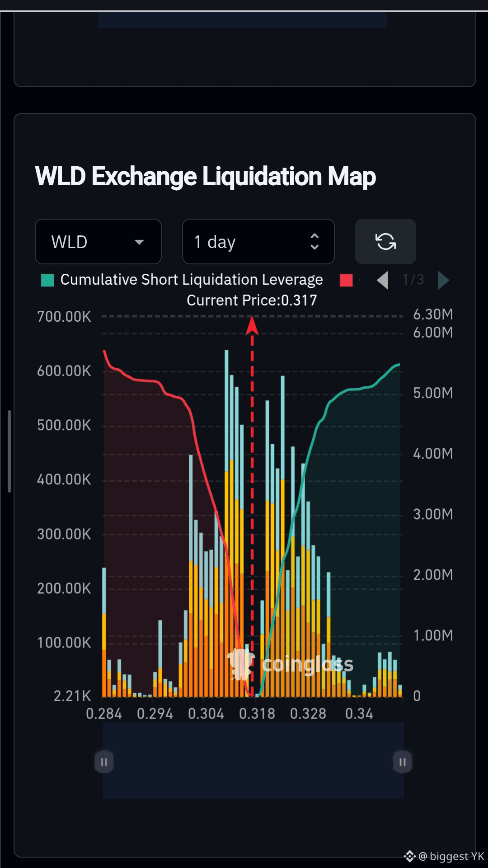Open the 1 day timeframe selector
The height and width of the screenshot is (868, 488).
click(x=258, y=242)
